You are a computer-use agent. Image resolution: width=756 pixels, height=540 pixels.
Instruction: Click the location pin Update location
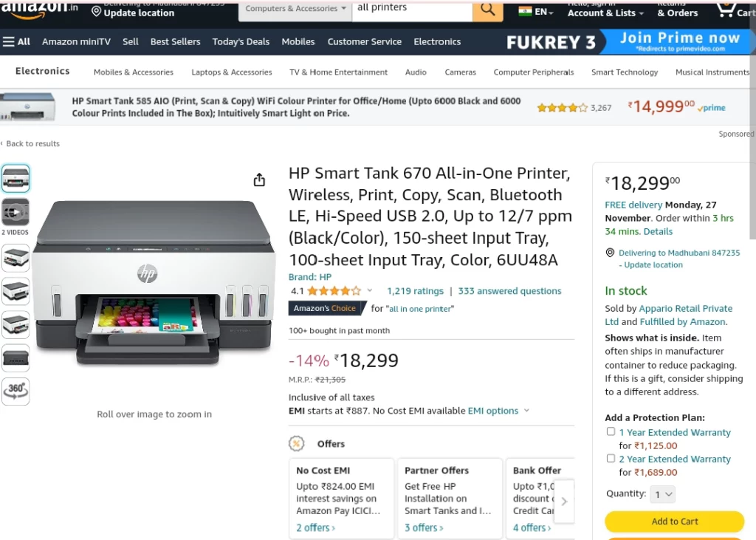coord(133,13)
